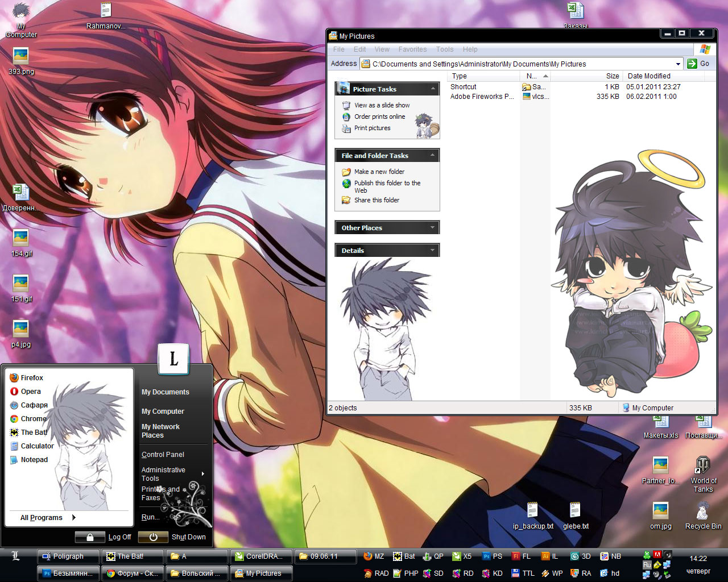Switch to the Poligraph taskbar button
The height and width of the screenshot is (582, 728).
point(68,556)
